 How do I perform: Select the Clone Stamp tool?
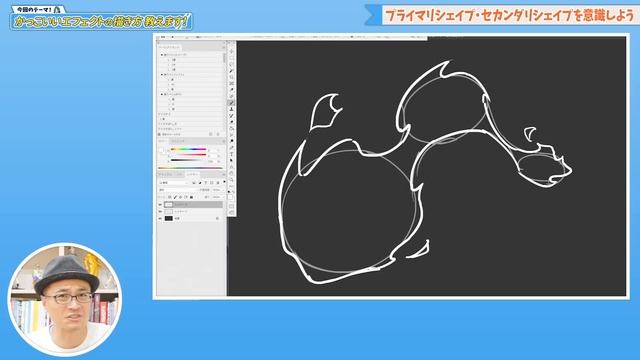231,109
